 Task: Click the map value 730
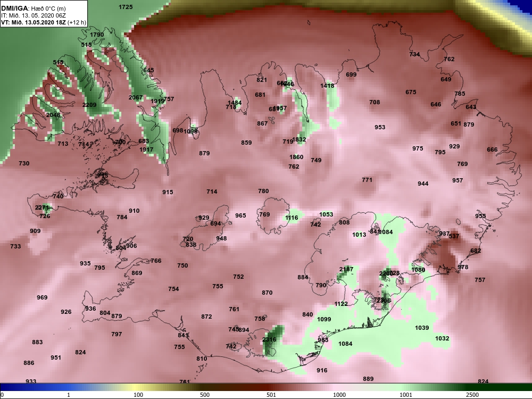[x=24, y=163]
